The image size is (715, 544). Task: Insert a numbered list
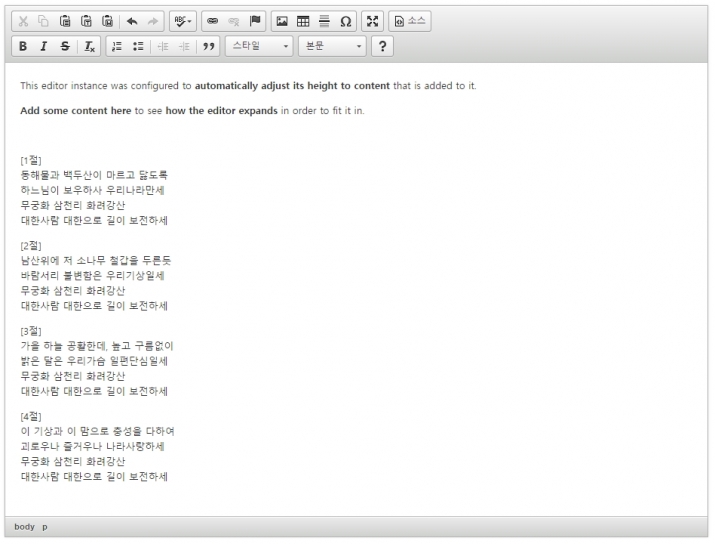point(117,46)
